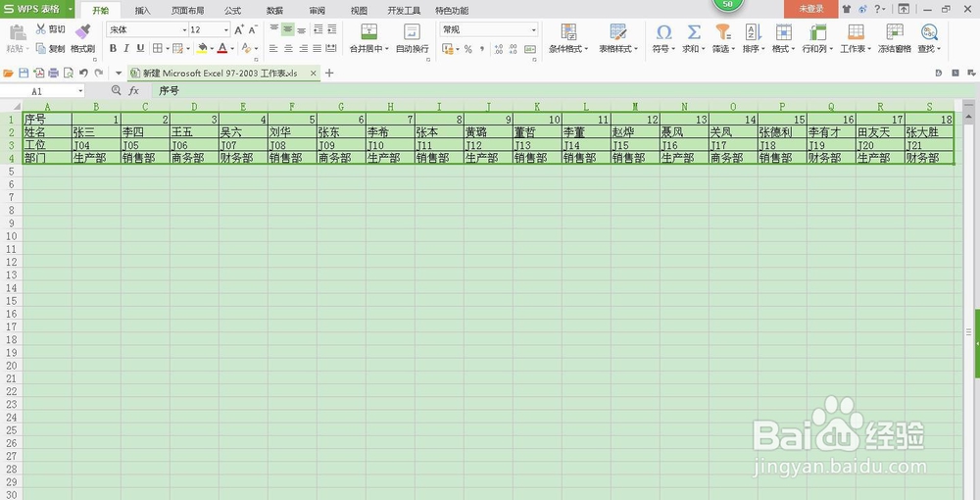Toggle bottom vertical alignment
Screen dimensions: 980x500
click(301, 28)
